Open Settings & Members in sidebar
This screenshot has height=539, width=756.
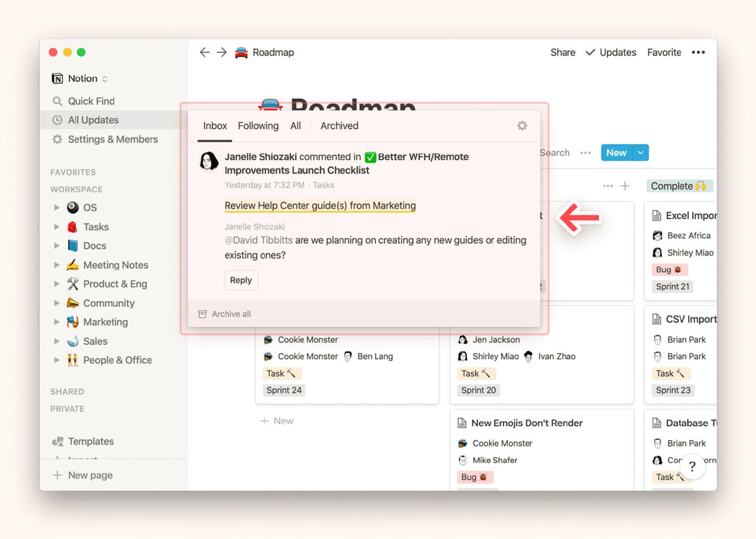tap(112, 139)
